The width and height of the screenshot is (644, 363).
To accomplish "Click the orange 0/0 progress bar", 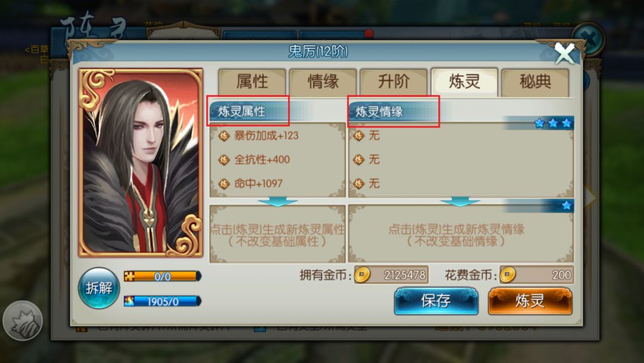I will [163, 276].
